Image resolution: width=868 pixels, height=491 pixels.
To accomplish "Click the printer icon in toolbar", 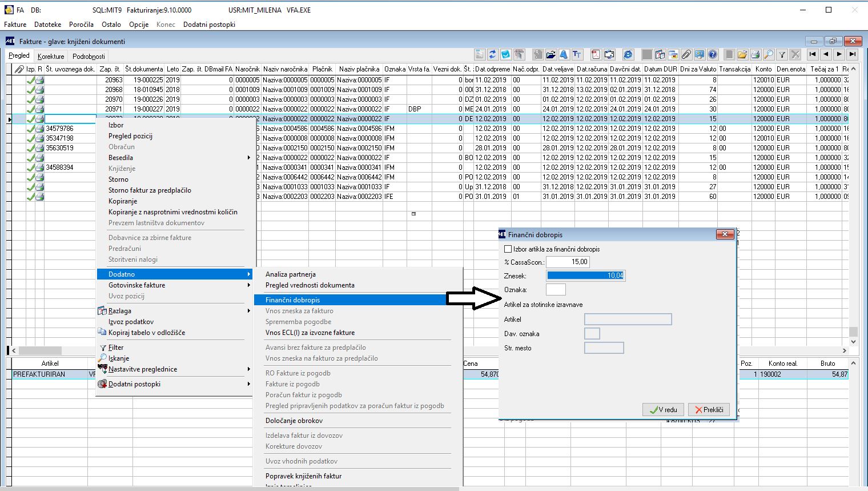I will [755, 54].
